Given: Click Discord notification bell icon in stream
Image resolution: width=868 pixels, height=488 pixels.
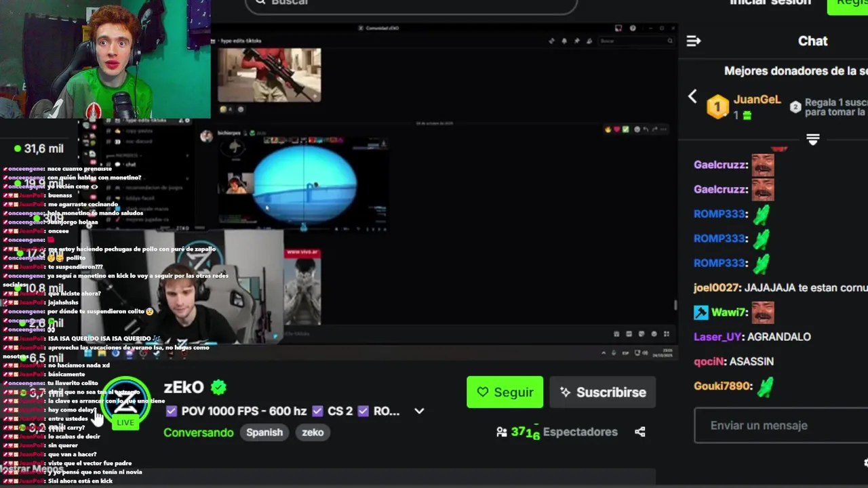Looking at the screenshot, I should coord(564,41).
